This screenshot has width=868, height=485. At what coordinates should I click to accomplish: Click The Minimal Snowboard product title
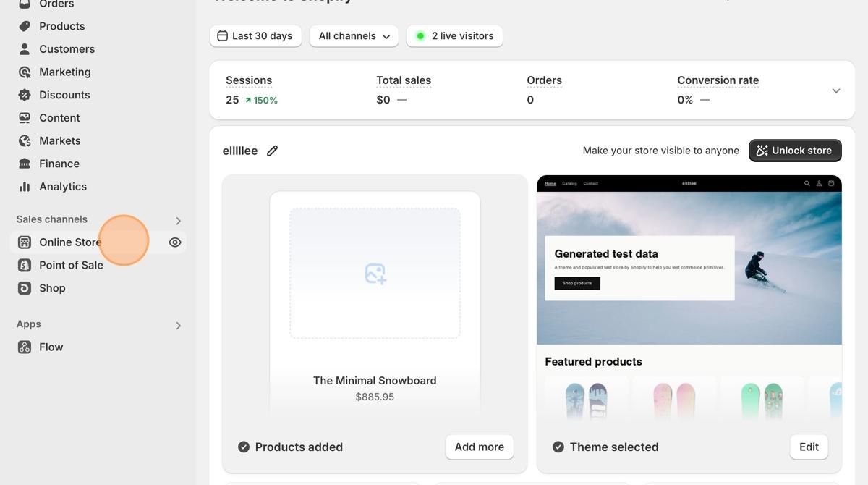tap(375, 381)
